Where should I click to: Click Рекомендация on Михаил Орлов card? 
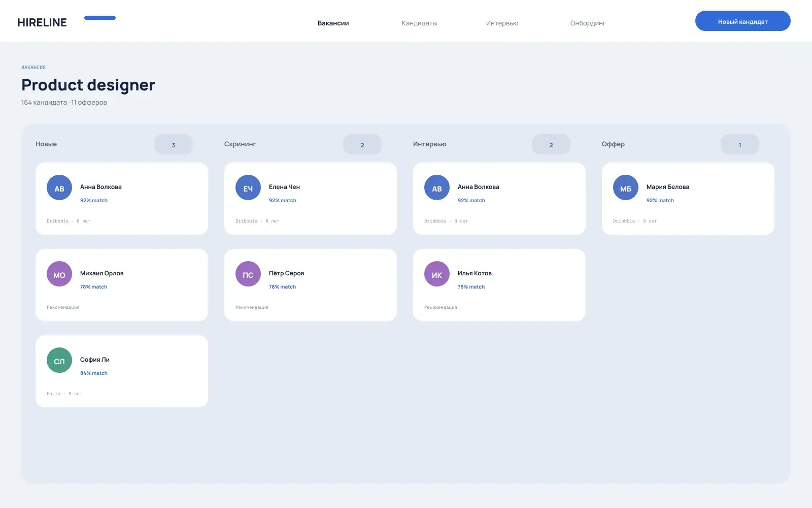tap(63, 307)
